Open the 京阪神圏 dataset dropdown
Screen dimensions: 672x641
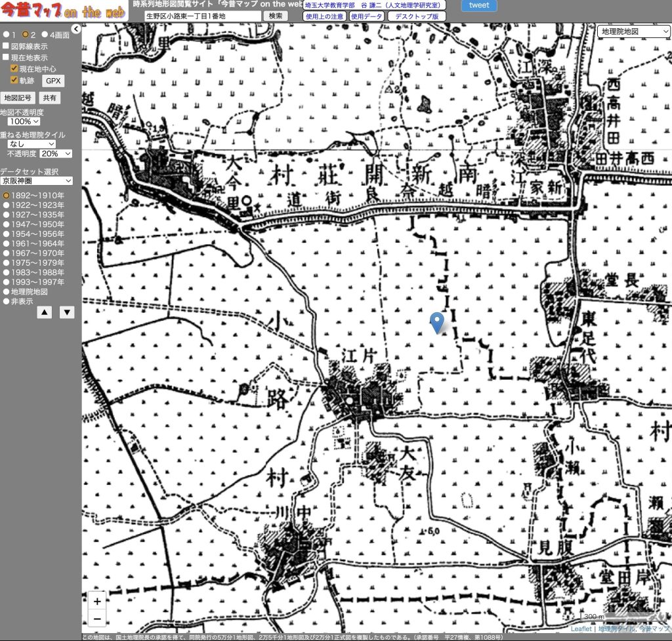(x=36, y=180)
